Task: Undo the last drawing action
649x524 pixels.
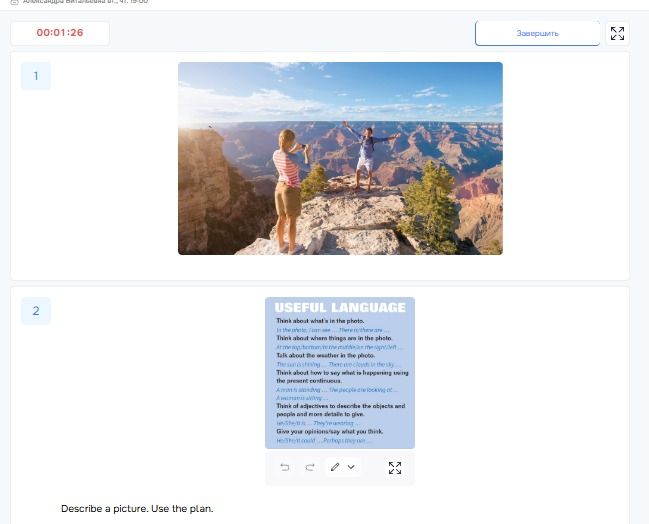Action: 285,467
